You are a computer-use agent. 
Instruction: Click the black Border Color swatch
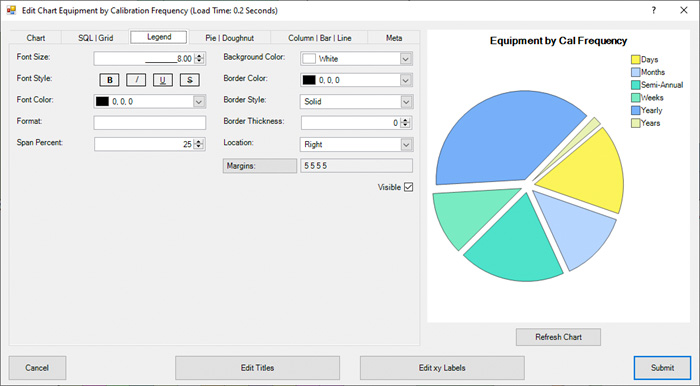(309, 80)
